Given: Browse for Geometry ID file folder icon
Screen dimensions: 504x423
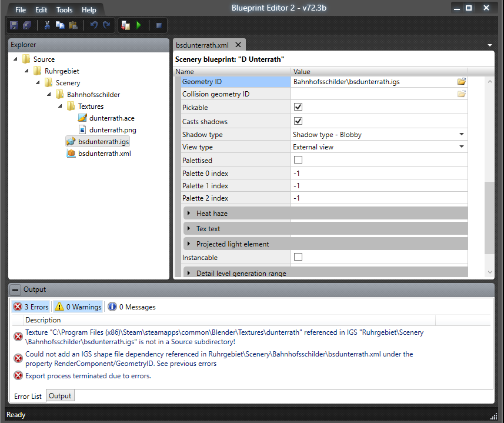Looking at the screenshot, I should coord(462,82).
